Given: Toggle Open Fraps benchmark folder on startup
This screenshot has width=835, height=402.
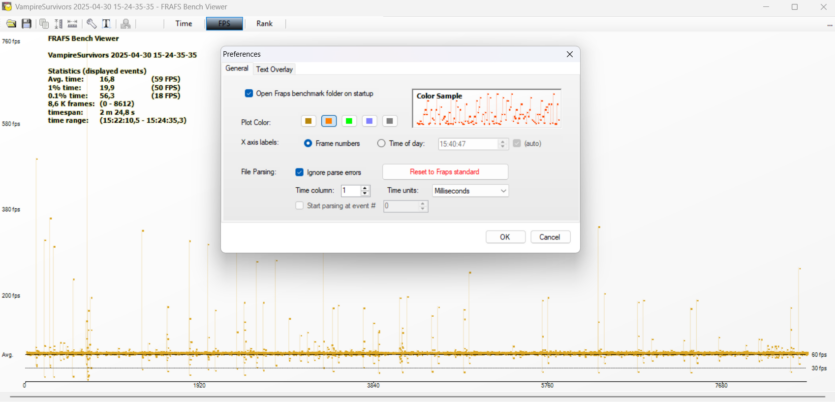Looking at the screenshot, I should pyautogui.click(x=249, y=93).
